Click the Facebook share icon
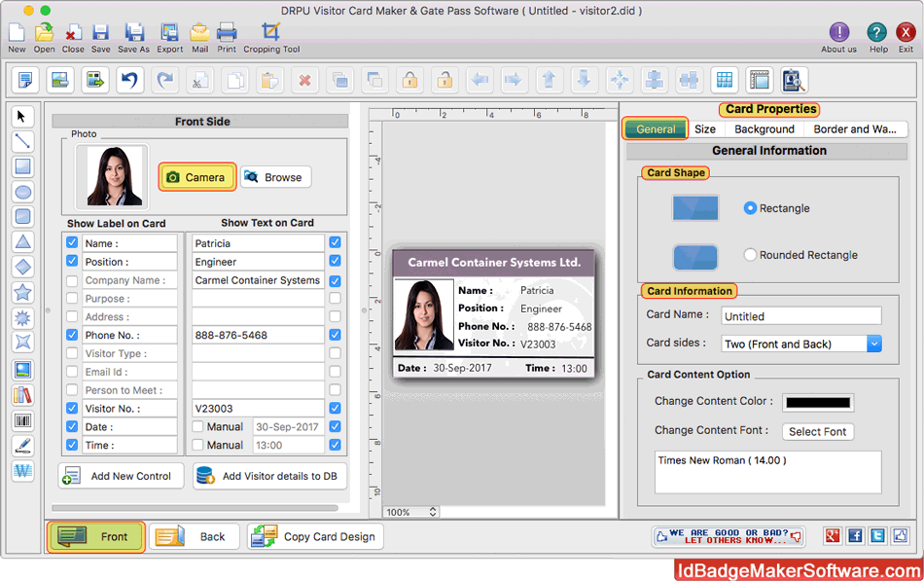 pyautogui.click(x=855, y=535)
